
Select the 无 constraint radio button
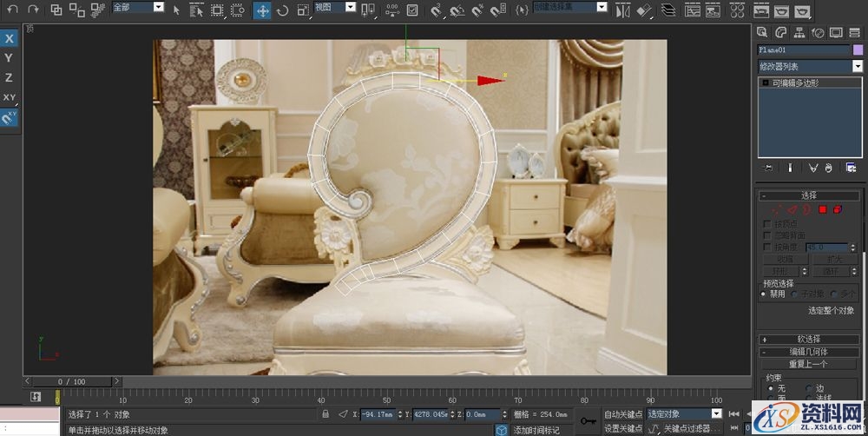point(771,388)
